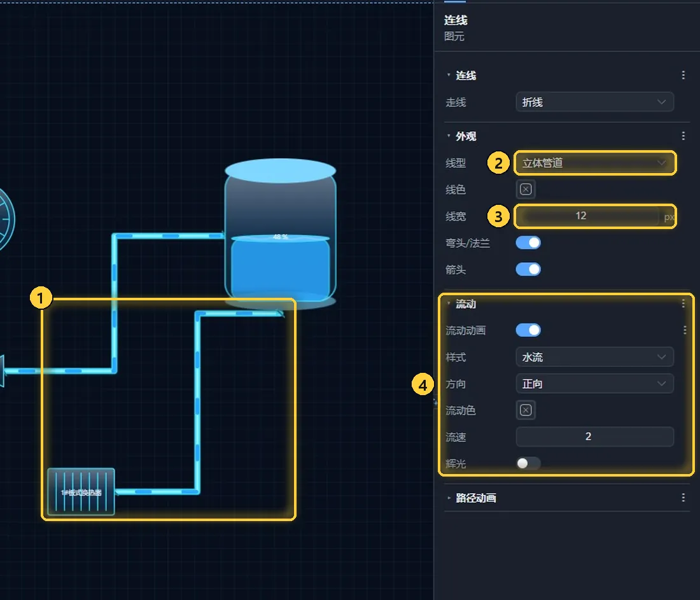Image resolution: width=700 pixels, height=600 pixels.
Task: Collapse the 连线 section
Action: click(449, 75)
